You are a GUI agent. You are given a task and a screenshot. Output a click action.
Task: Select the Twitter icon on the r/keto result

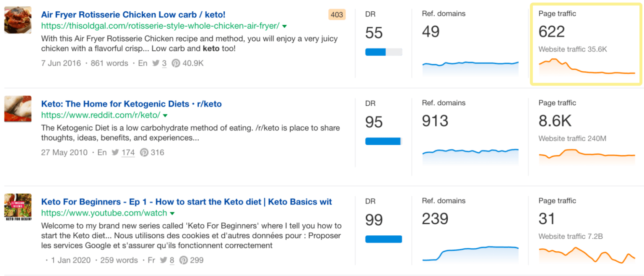116,153
